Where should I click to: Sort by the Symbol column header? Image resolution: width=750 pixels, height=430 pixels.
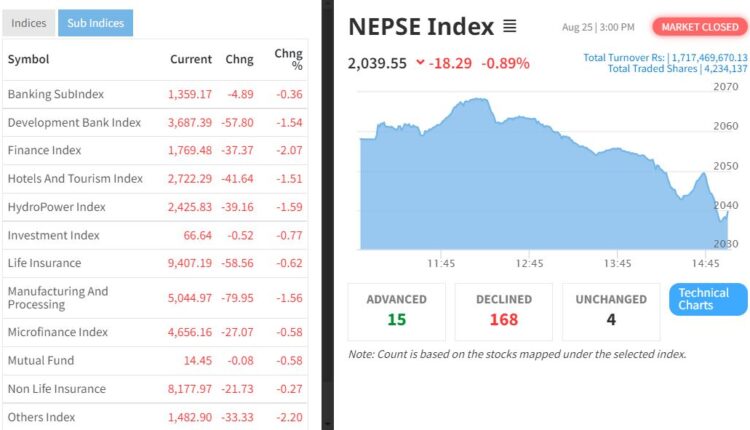click(28, 60)
